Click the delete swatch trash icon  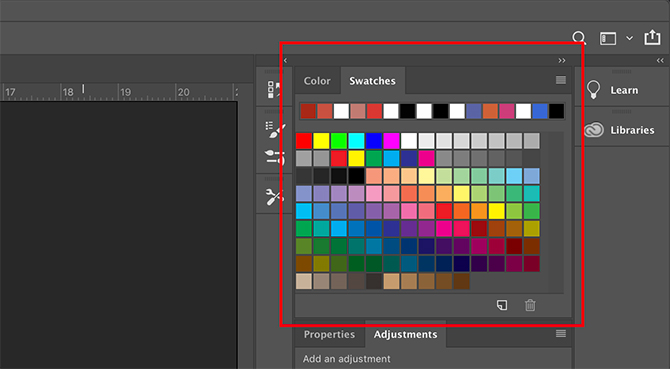(530, 305)
